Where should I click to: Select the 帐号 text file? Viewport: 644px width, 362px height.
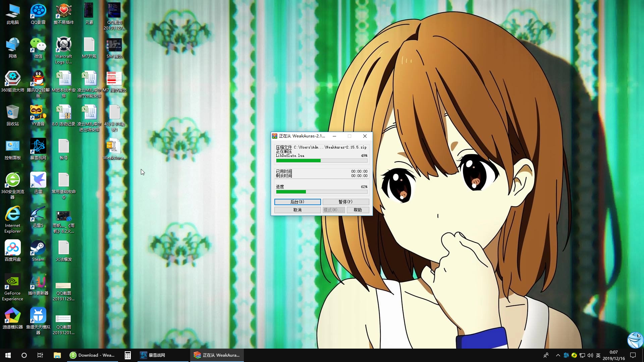coord(64,149)
